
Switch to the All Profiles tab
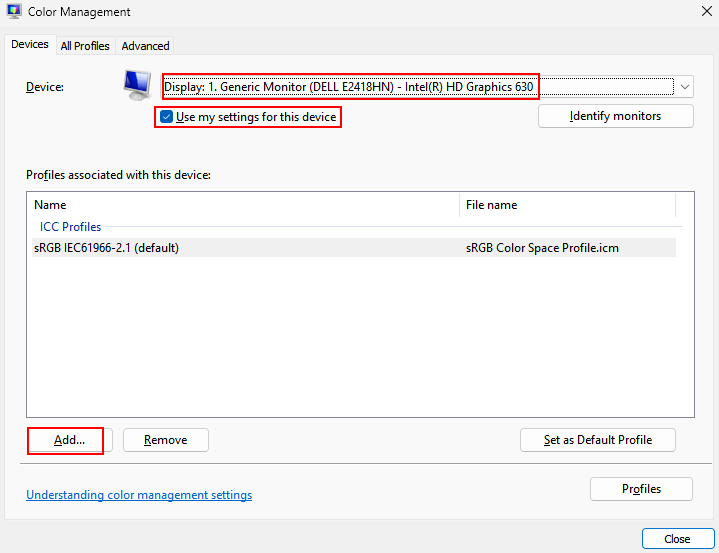[x=85, y=46]
